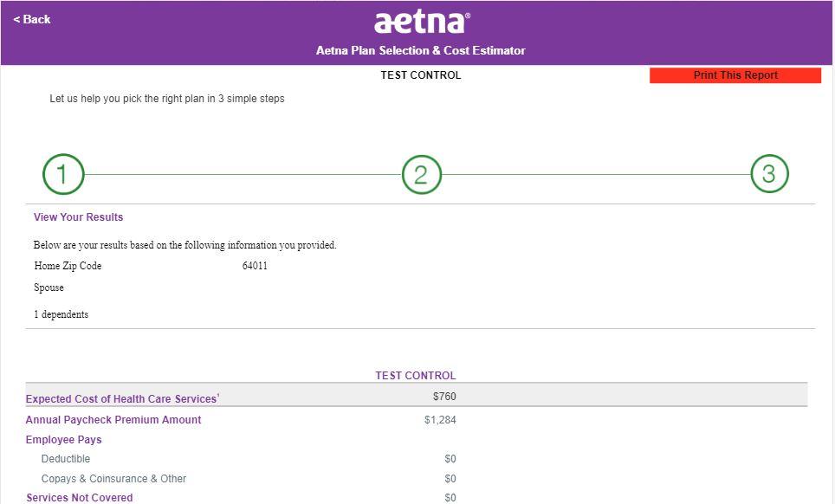Click the 1 dependents text
The width and height of the screenshot is (835, 504).
pos(61,314)
